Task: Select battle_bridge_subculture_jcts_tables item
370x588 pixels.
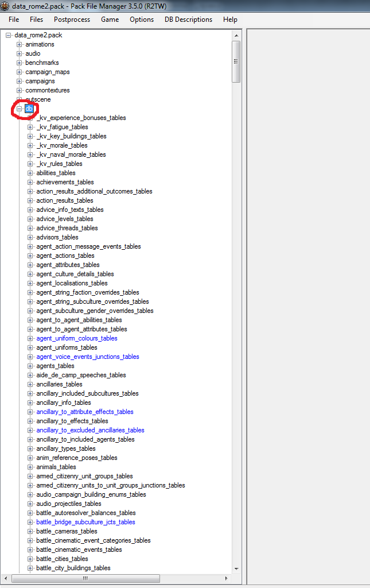Action: tap(85, 522)
